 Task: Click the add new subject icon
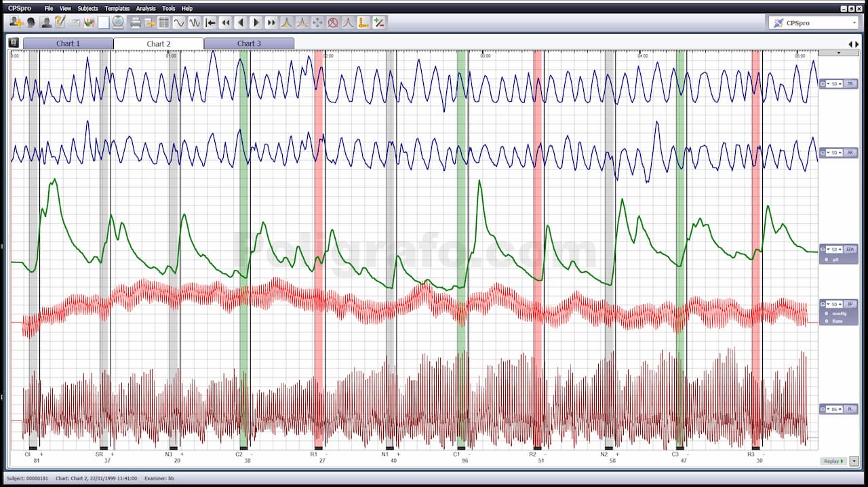click(16, 22)
